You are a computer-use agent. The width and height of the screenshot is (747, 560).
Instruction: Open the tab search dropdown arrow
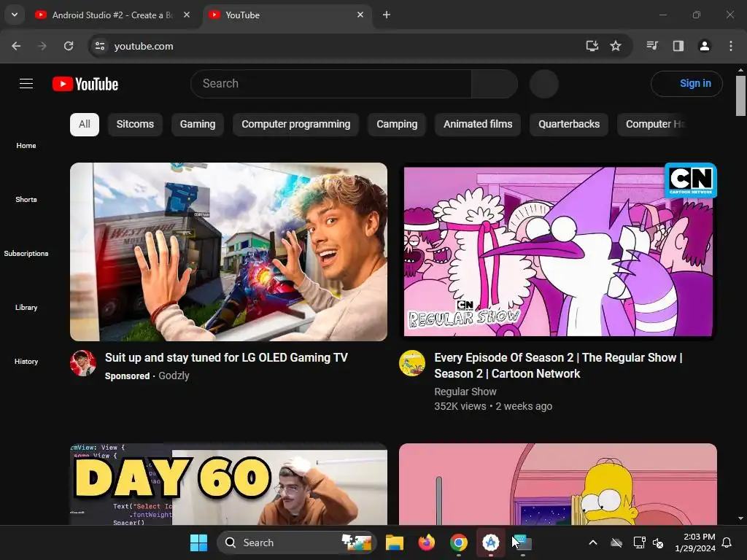coord(15,15)
